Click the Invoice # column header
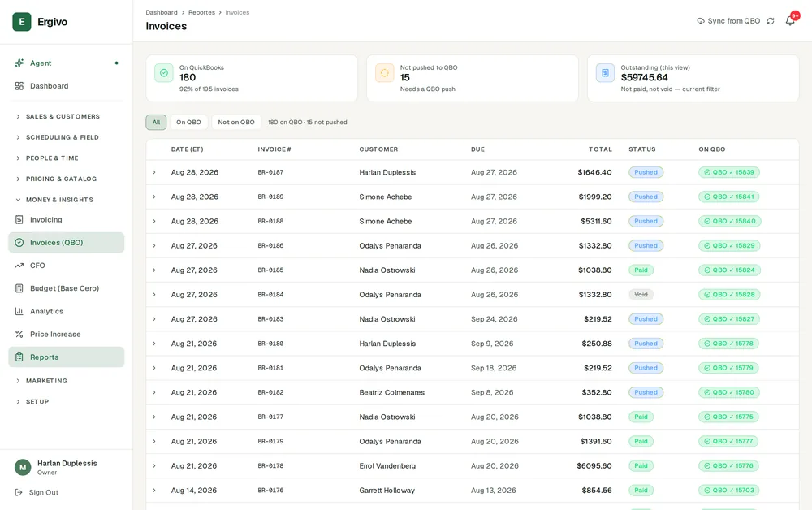The height and width of the screenshot is (510, 812). (274, 149)
